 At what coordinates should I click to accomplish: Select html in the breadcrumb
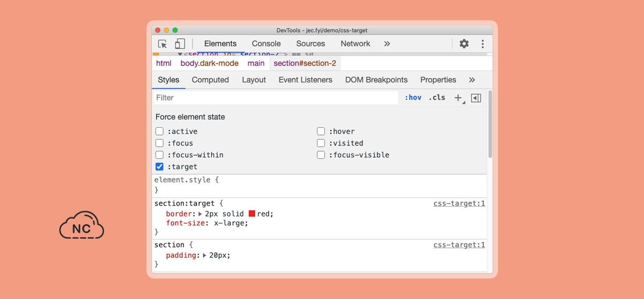tap(164, 63)
